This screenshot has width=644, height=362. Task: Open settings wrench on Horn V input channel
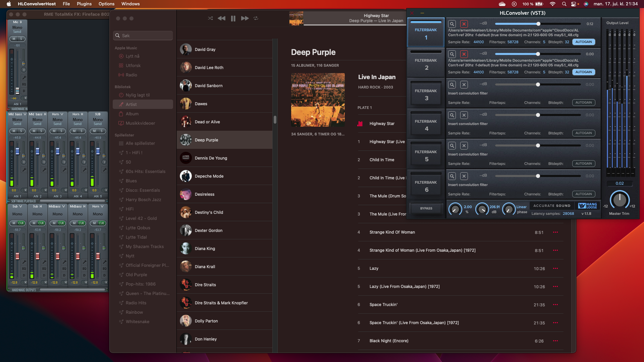pyautogui.click(x=64, y=170)
